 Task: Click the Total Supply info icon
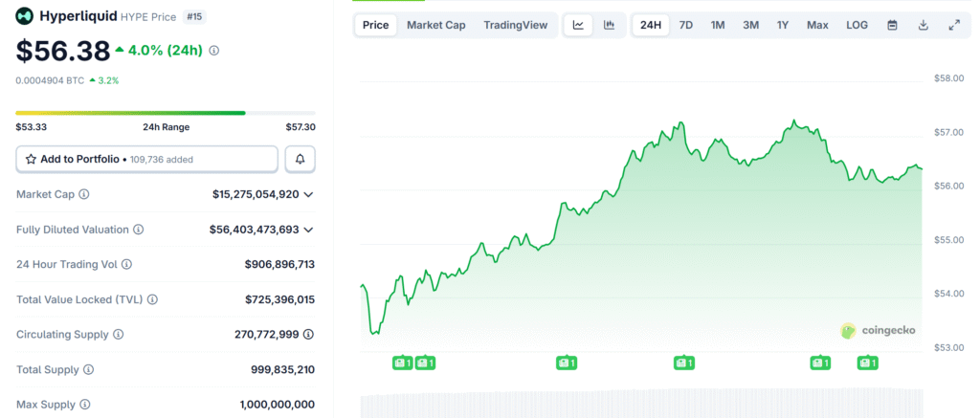tap(89, 369)
